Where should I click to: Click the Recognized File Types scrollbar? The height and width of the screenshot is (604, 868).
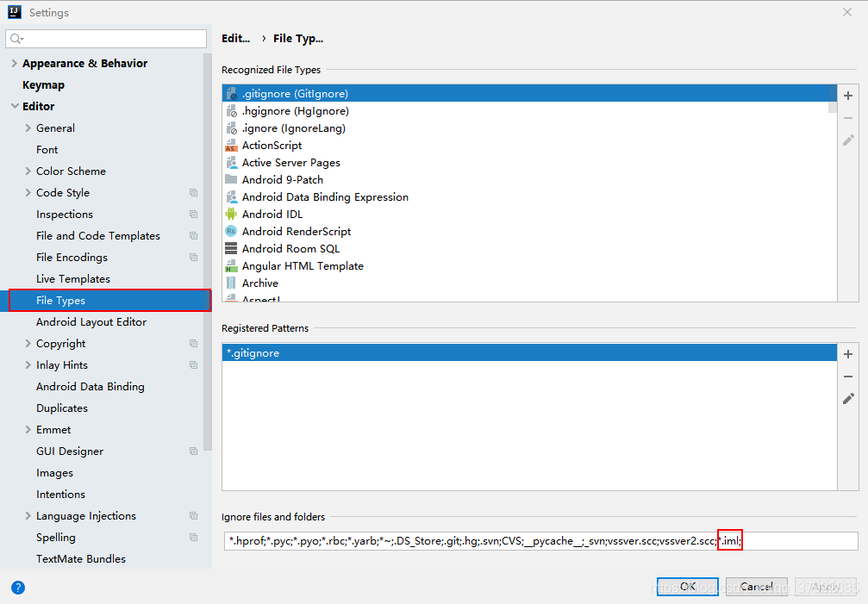[832, 100]
